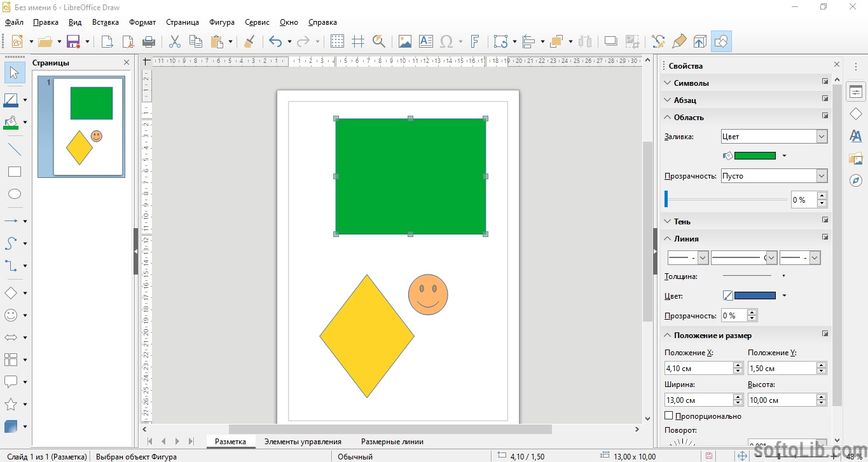Open the Фигура menu

(222, 22)
